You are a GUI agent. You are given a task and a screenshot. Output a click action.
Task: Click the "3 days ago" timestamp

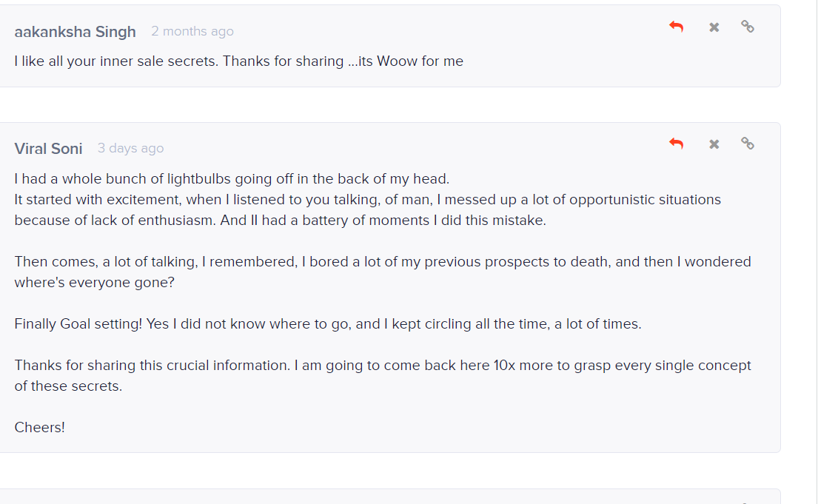point(130,148)
